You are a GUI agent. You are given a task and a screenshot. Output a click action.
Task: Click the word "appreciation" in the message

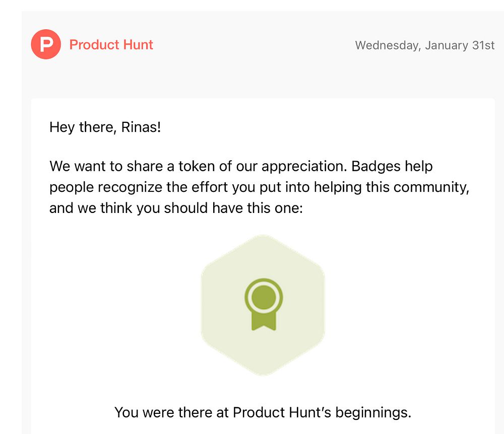coord(304,166)
